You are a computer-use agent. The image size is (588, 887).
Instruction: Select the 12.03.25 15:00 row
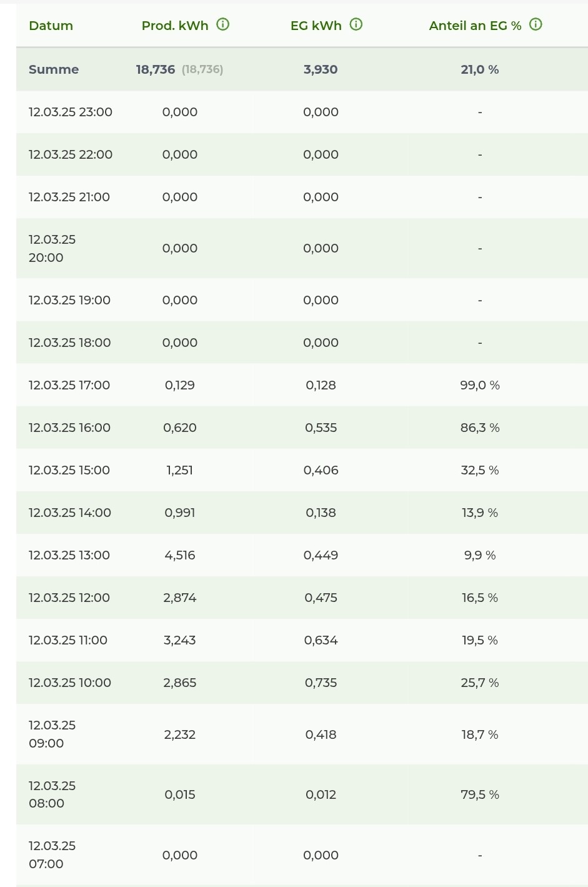302,470
